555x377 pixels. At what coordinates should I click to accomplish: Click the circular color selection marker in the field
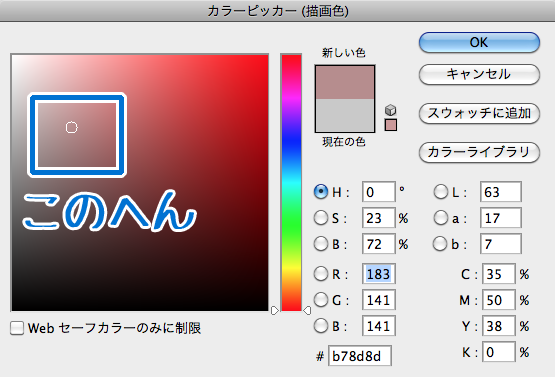point(71,127)
